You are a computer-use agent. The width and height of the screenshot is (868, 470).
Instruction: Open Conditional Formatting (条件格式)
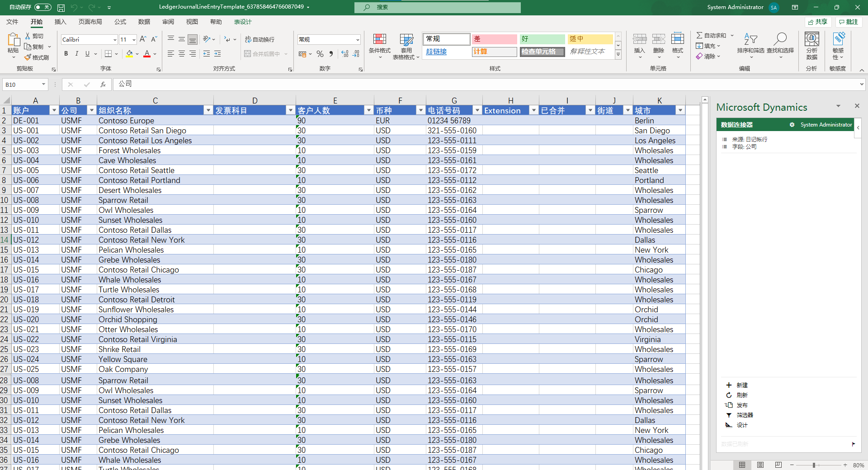coord(380,46)
